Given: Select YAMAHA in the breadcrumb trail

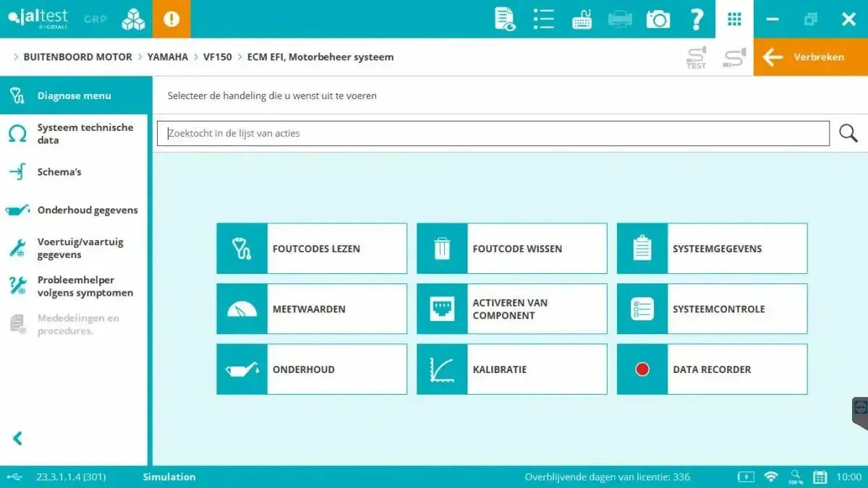Looking at the screenshot, I should (168, 56).
